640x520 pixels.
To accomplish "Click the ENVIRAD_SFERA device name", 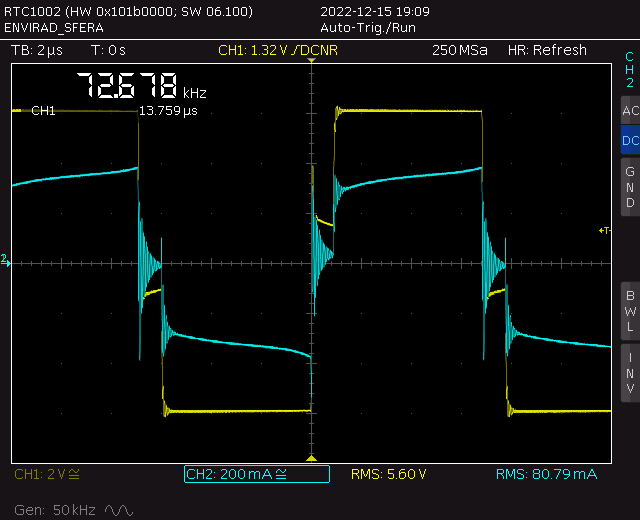I will tap(53, 28).
